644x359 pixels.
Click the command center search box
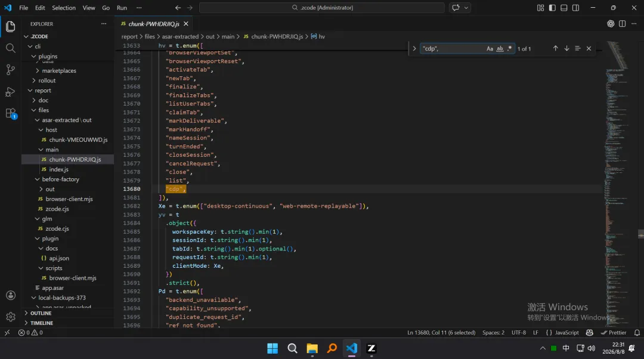pos(321,7)
